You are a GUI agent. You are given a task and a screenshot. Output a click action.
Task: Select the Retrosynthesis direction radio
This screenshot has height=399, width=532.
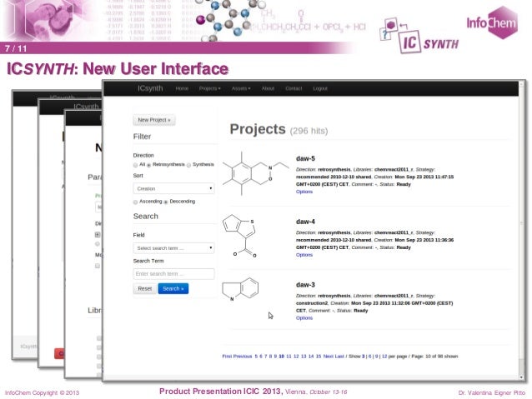[x=148, y=165]
